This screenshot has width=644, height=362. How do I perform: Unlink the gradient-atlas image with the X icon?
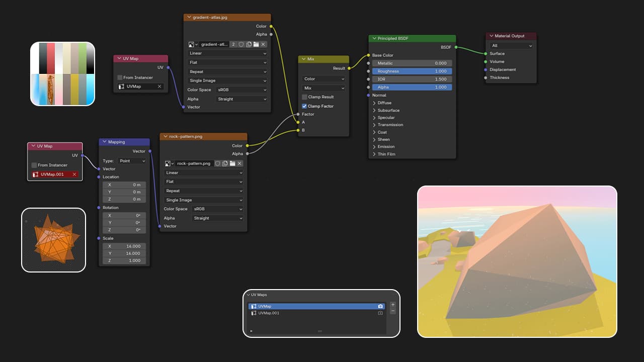coord(263,44)
